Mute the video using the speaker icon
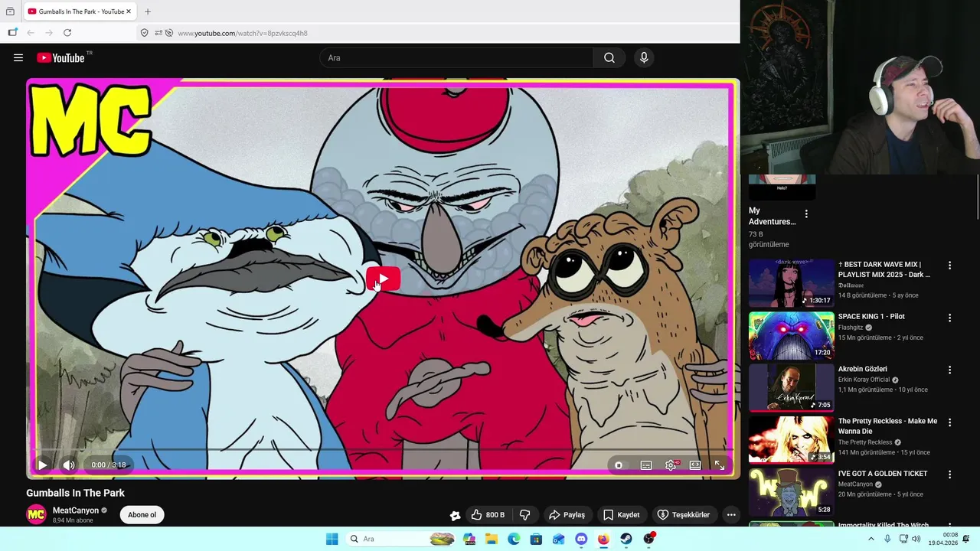The width and height of the screenshot is (980, 551). point(69,465)
